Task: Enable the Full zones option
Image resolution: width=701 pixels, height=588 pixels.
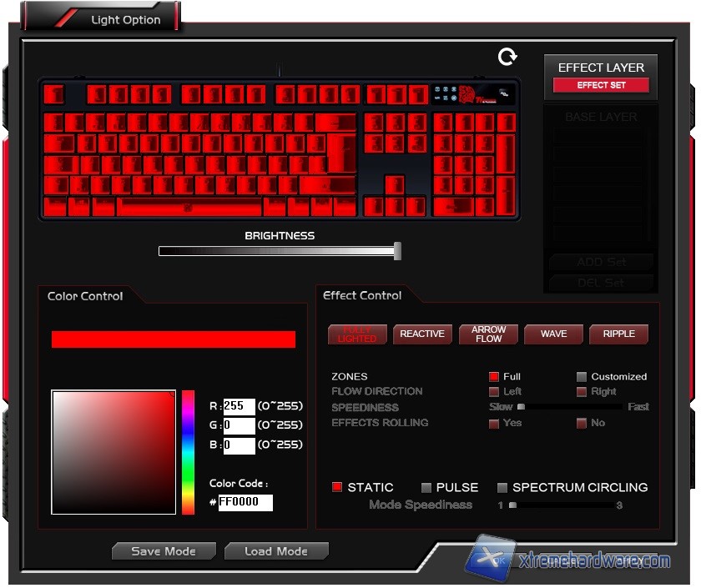Action: click(494, 377)
